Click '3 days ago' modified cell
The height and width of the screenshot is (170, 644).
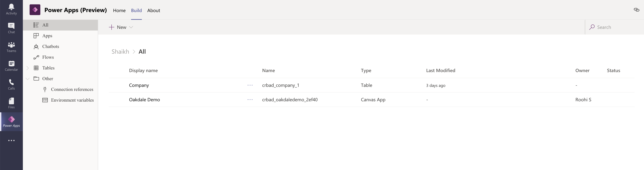(435, 86)
